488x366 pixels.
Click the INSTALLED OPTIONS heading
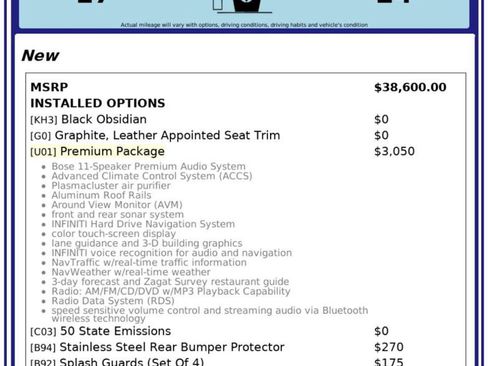tap(98, 103)
